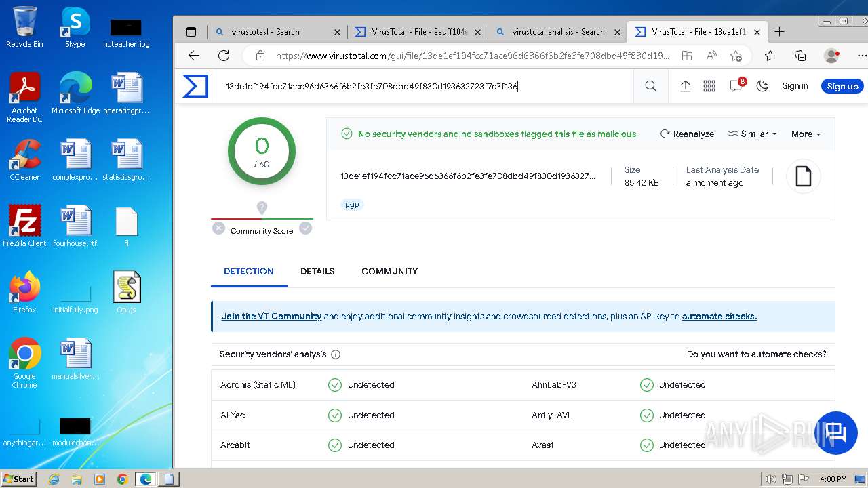Switch to the DETAILS tab

click(317, 271)
